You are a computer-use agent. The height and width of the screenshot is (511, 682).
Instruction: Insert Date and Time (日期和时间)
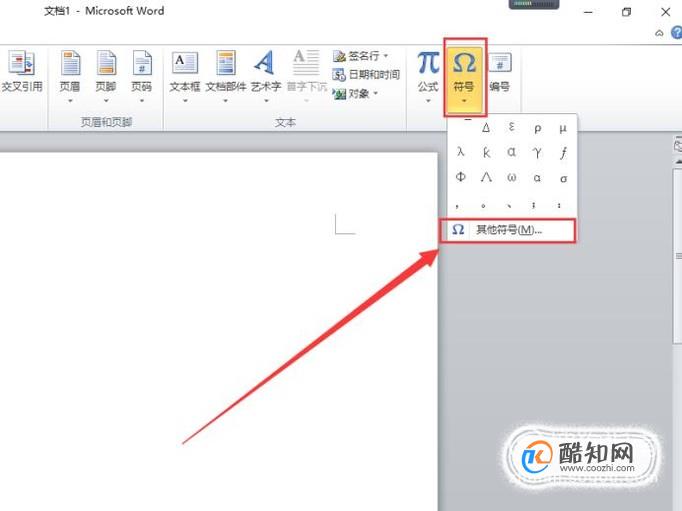pos(366,74)
